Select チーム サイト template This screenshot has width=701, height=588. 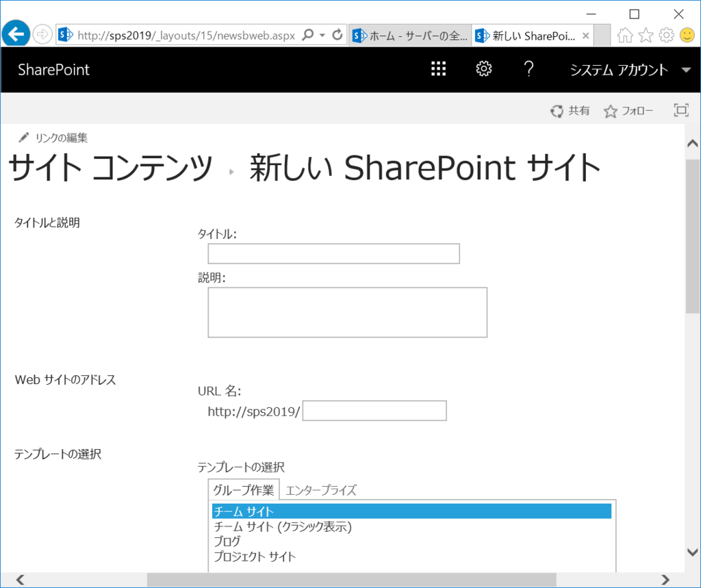coord(411,511)
